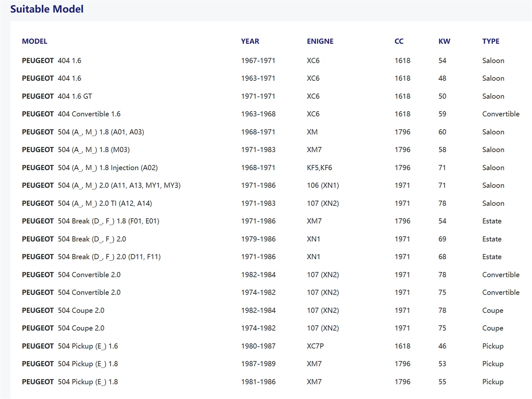Click 'PEUGEOT 504 Pickup (E_) 1.6' model
This screenshot has height=399, width=532.
70,346
